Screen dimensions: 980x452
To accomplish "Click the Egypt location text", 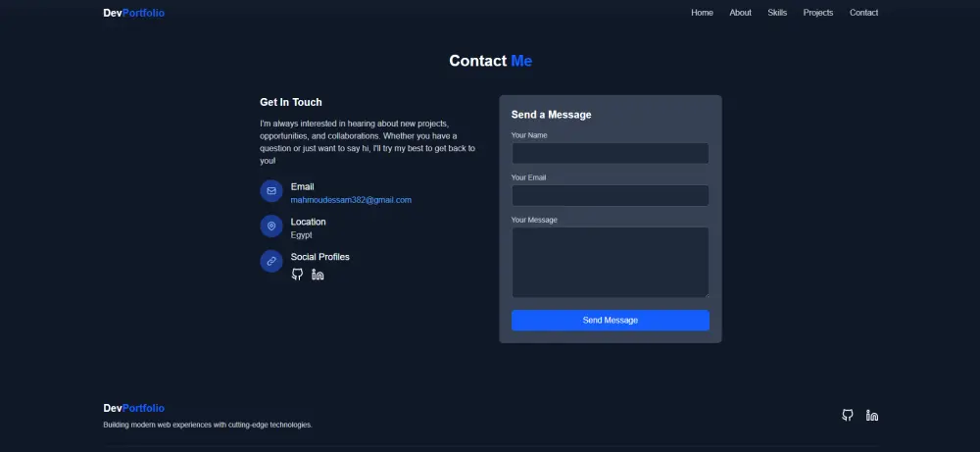I will pos(301,235).
